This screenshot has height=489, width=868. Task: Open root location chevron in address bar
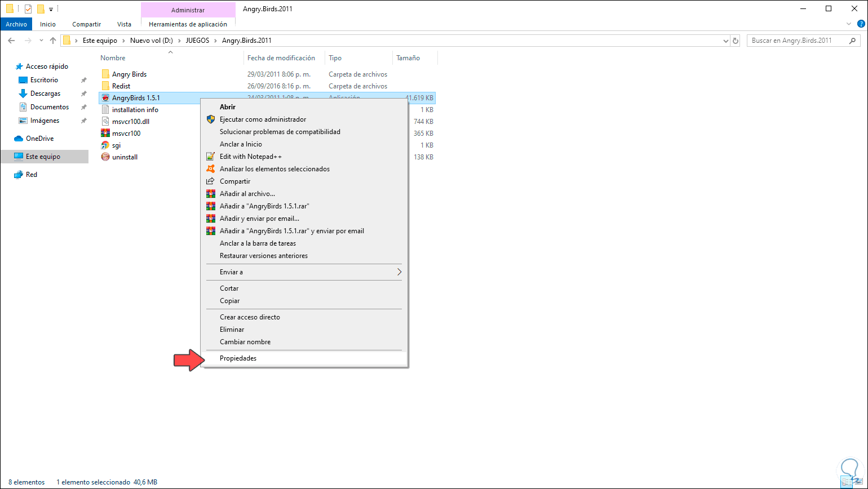point(77,41)
